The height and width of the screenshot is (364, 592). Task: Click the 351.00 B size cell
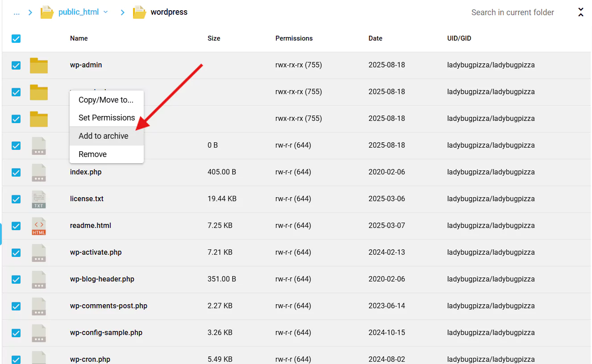tap(222, 279)
